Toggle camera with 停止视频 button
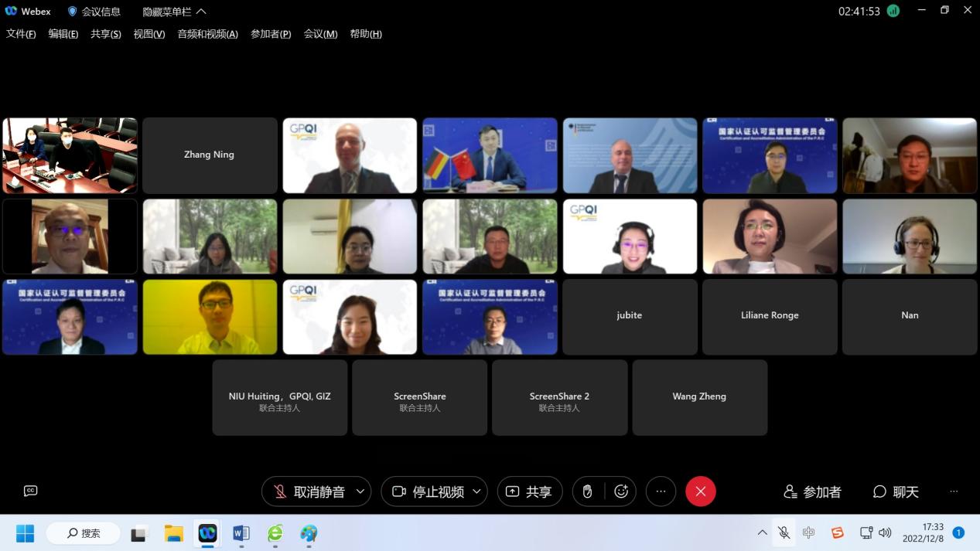 coord(429,491)
